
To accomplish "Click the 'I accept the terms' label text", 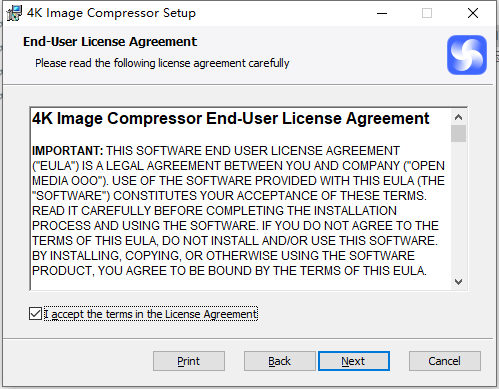I will point(151,314).
